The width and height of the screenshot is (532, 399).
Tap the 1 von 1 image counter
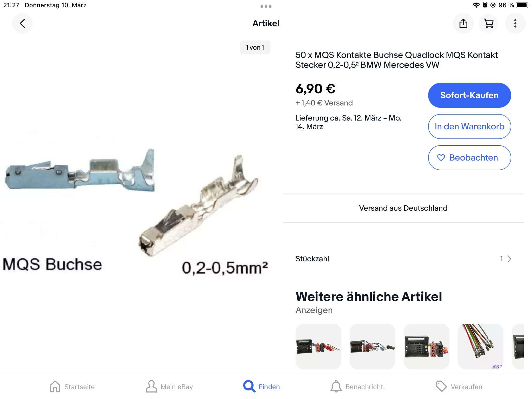pyautogui.click(x=255, y=48)
